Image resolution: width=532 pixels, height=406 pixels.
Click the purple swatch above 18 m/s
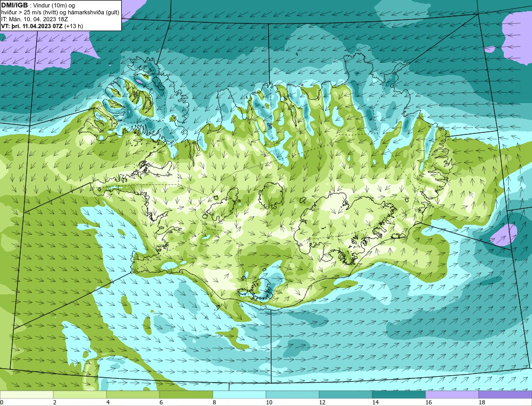(x=505, y=394)
